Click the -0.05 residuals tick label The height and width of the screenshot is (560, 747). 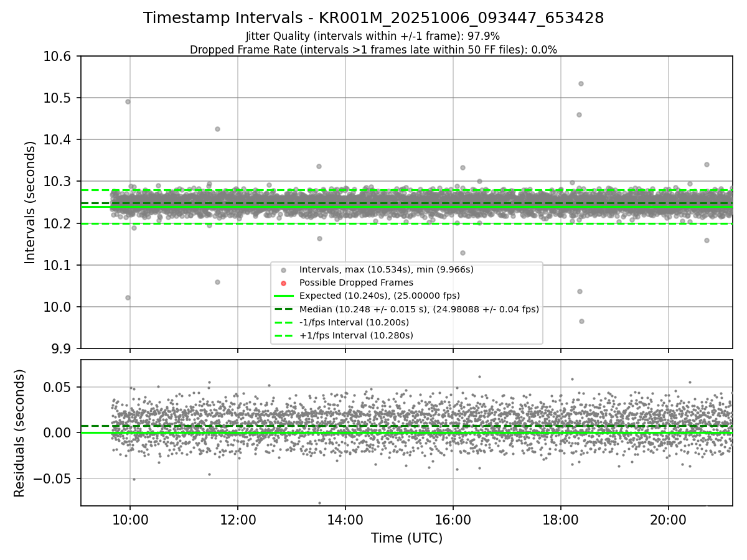(54, 478)
